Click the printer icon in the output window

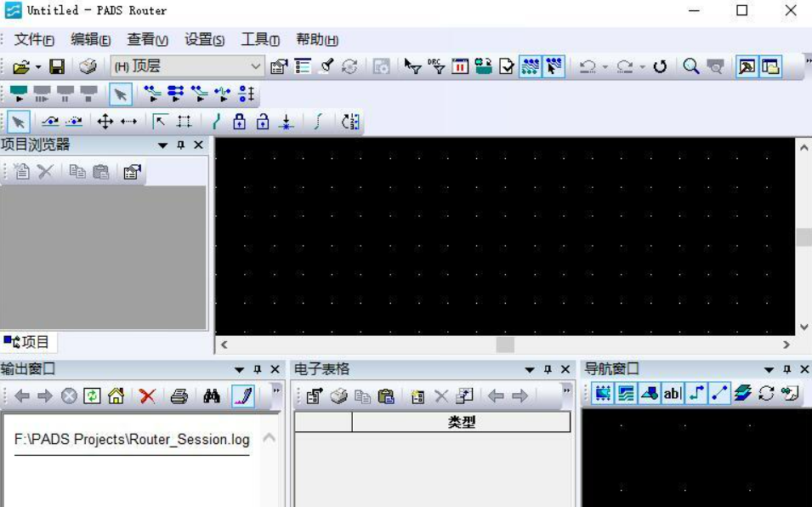point(179,396)
